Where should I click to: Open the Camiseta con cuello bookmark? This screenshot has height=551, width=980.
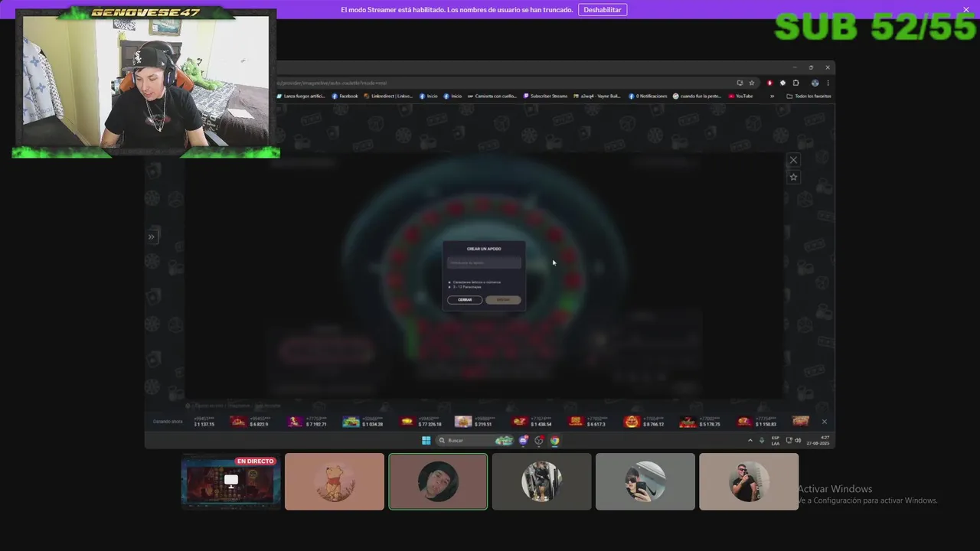[x=492, y=96]
